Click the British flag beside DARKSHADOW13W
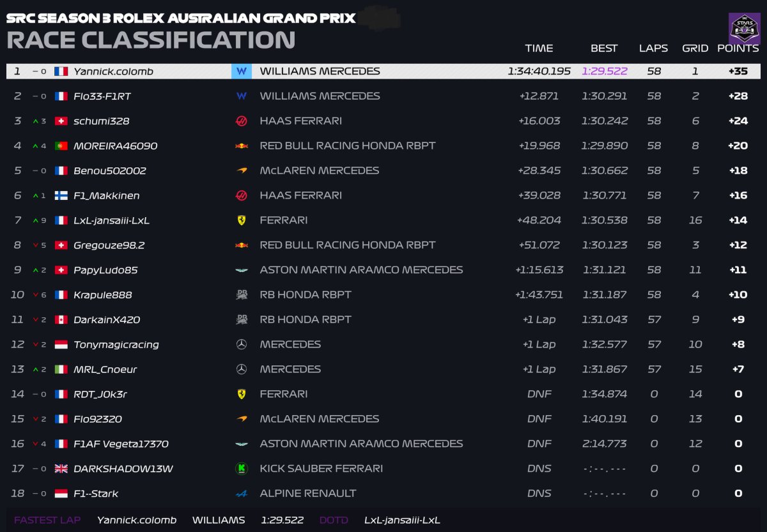767x532 pixels. pos(61,469)
